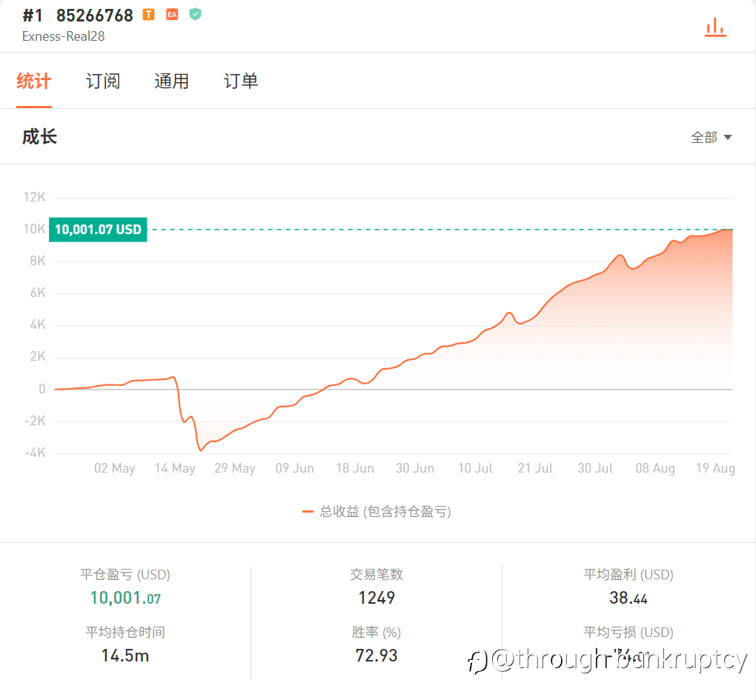Click the 02 May x-axis date label

(115, 468)
